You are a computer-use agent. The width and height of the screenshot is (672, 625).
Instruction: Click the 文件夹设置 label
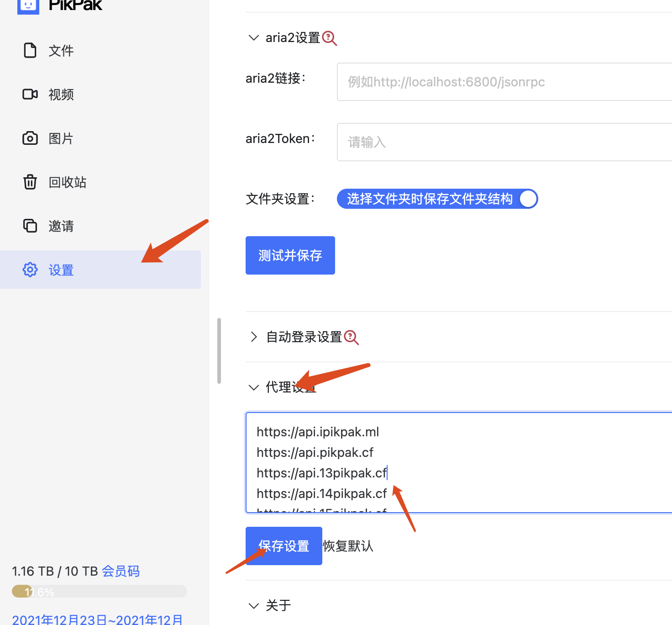[280, 199]
